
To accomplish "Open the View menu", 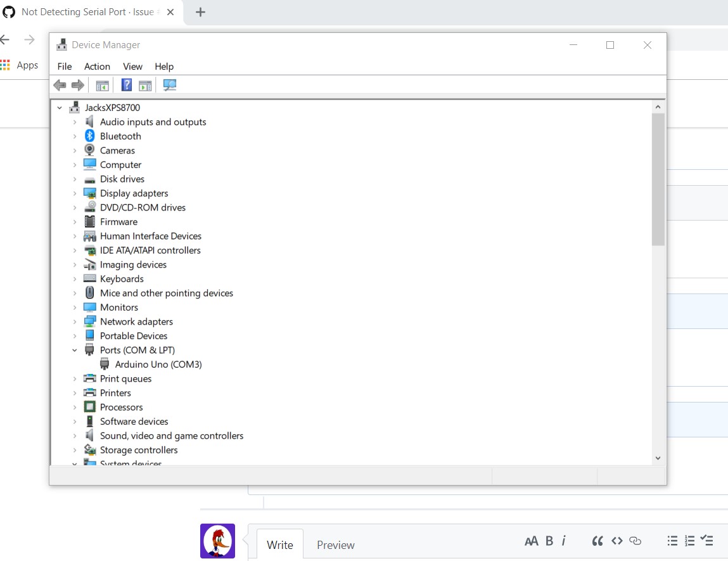I will [132, 67].
